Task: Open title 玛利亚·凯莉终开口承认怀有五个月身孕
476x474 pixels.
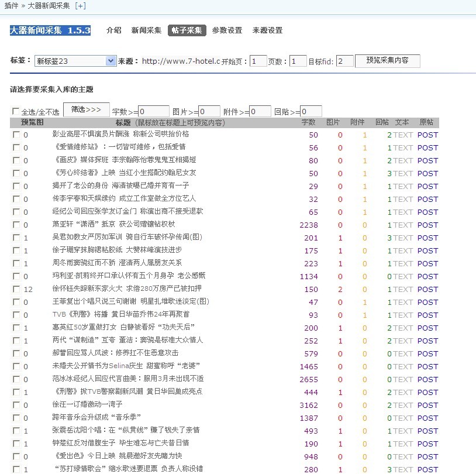Action: pos(129,276)
